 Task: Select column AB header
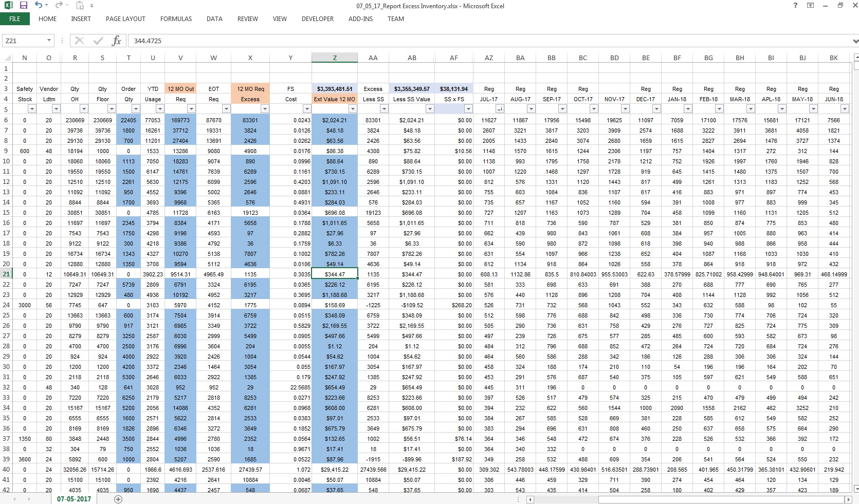(412, 58)
